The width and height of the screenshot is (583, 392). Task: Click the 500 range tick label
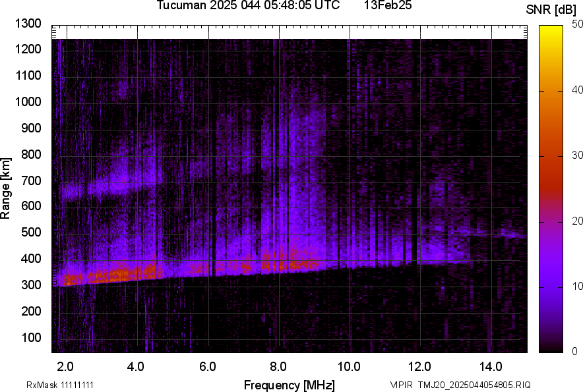pos(32,233)
